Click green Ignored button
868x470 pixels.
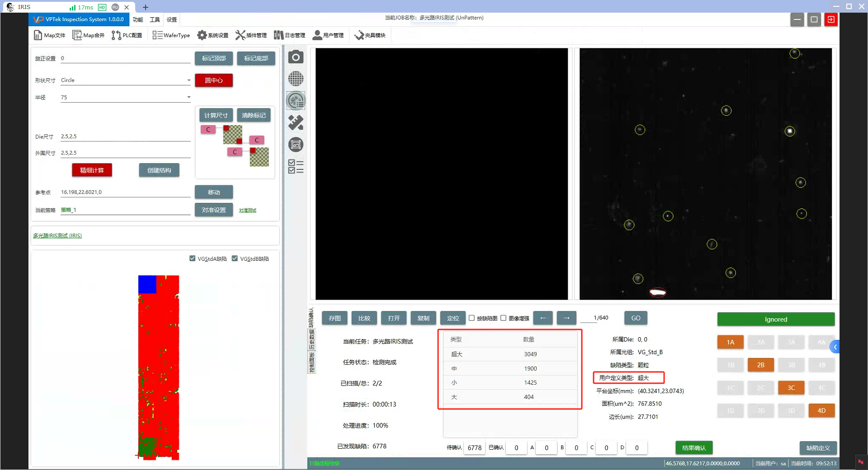[x=776, y=319]
